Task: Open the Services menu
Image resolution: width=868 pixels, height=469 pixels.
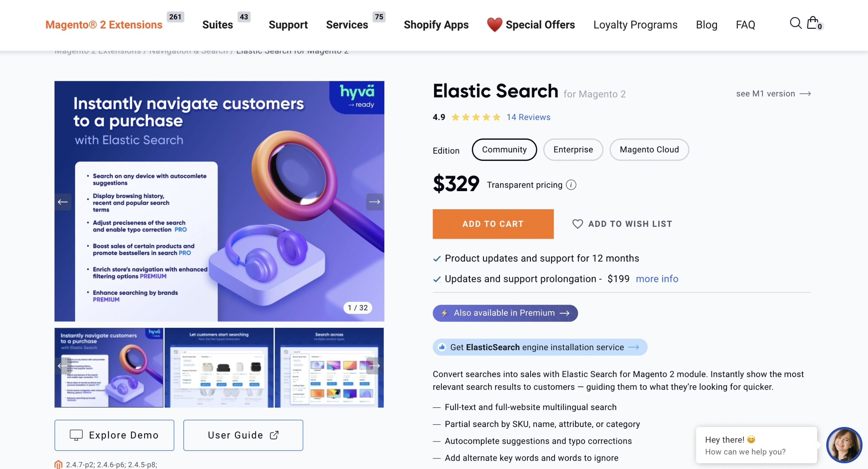Action: pos(347,25)
